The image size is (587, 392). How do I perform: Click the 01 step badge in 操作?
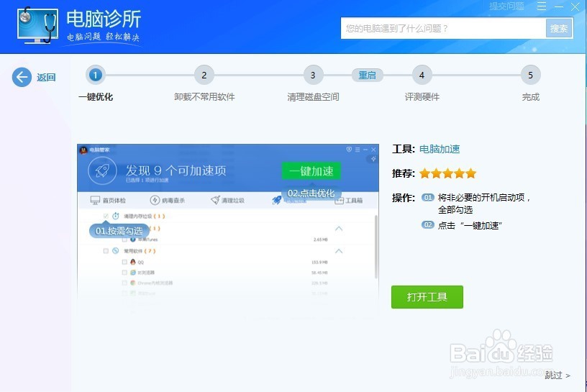click(x=427, y=197)
